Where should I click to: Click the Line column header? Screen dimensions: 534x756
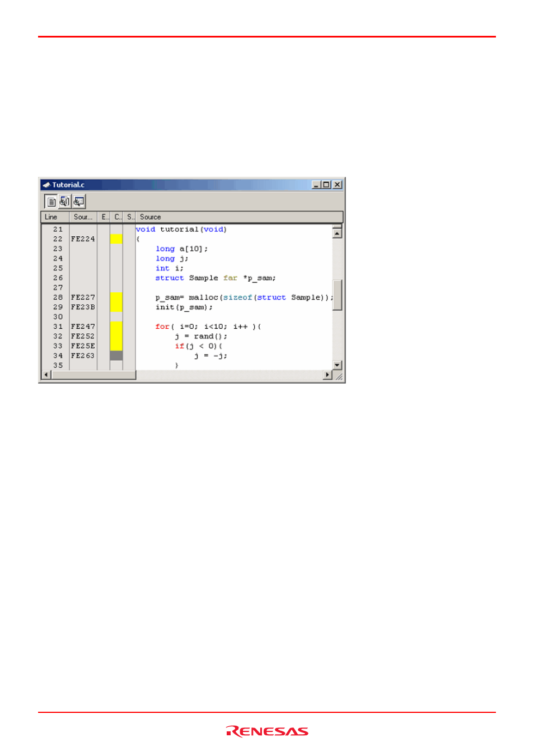point(55,217)
